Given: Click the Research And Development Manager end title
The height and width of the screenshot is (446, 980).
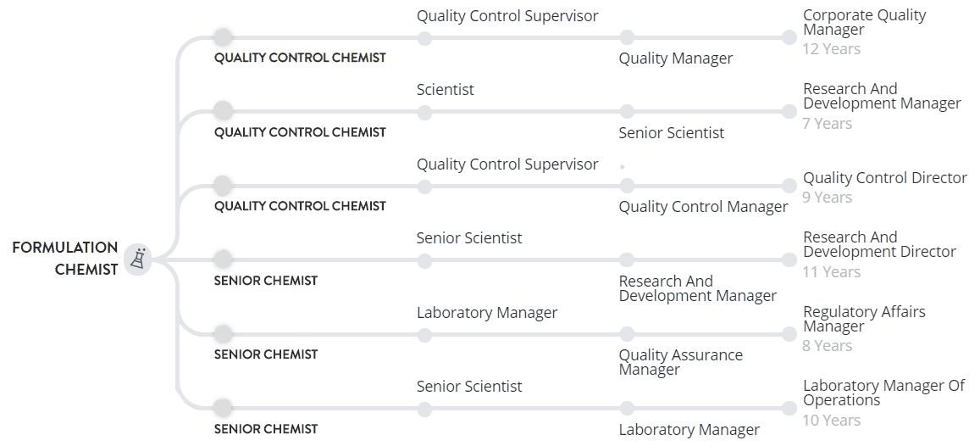Looking at the screenshot, I should pos(882,96).
